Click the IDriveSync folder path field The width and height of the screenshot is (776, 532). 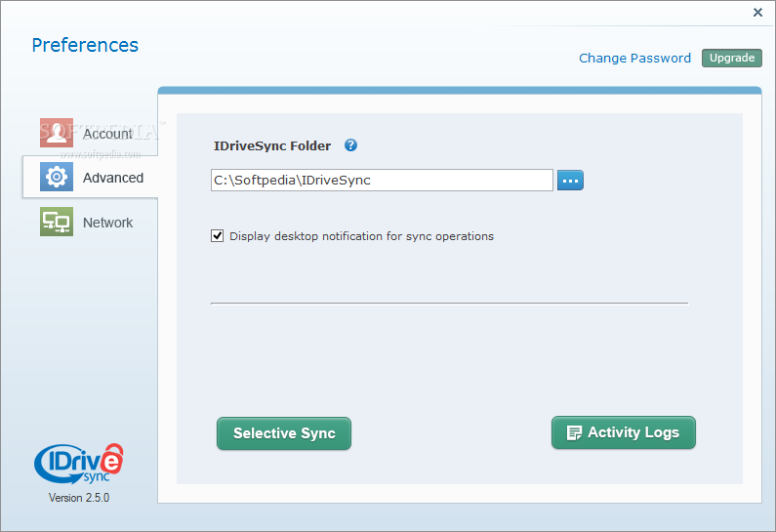tap(382, 181)
